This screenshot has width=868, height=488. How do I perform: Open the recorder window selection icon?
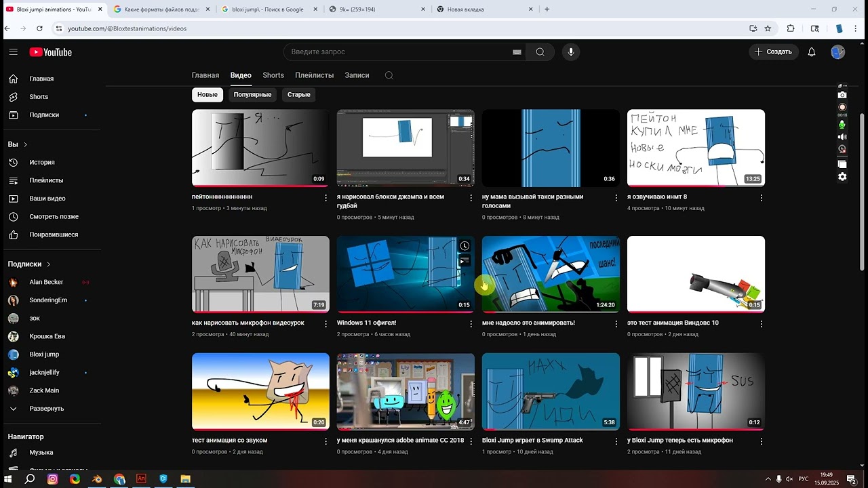[842, 164]
